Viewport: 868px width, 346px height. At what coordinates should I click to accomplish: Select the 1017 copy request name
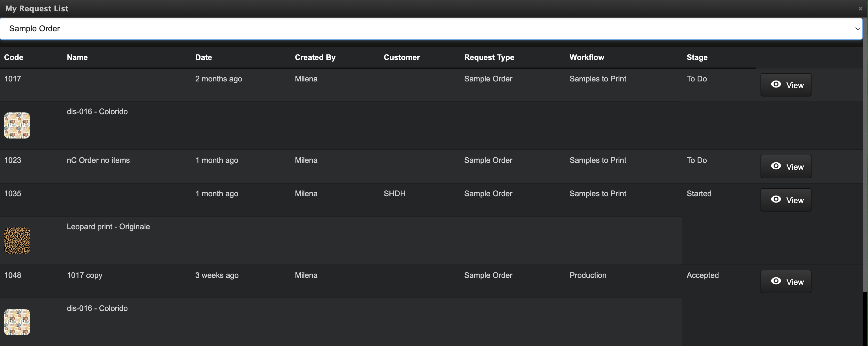pos(85,275)
